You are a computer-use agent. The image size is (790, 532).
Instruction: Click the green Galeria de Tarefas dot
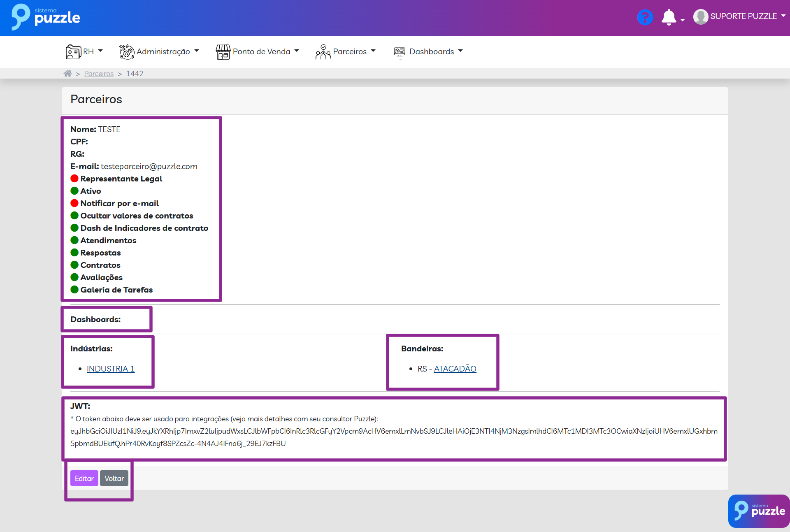74,290
